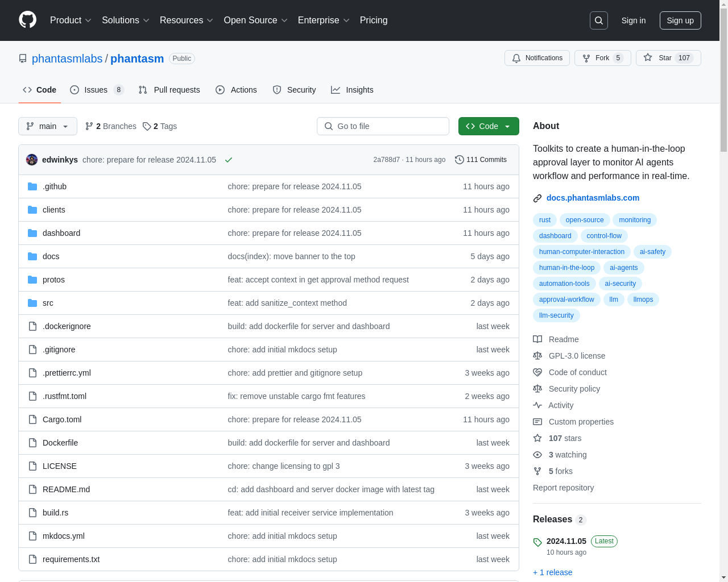Expand the Resources menu

pos(187,20)
